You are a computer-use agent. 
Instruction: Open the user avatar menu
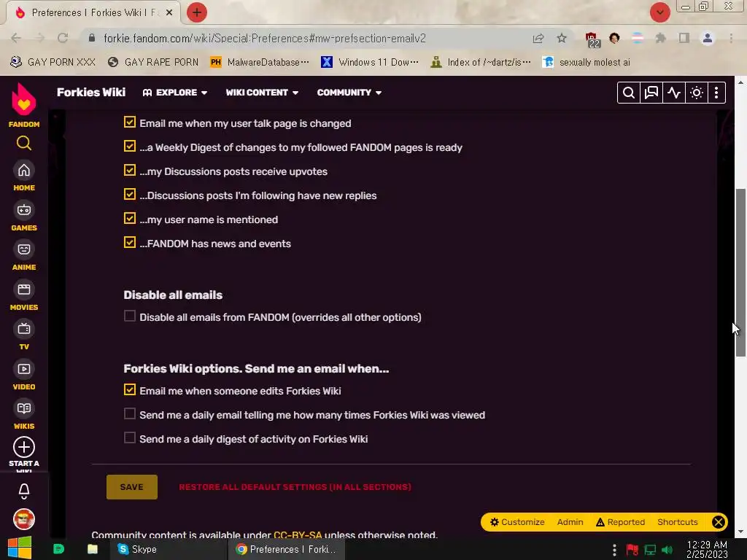pos(24,519)
